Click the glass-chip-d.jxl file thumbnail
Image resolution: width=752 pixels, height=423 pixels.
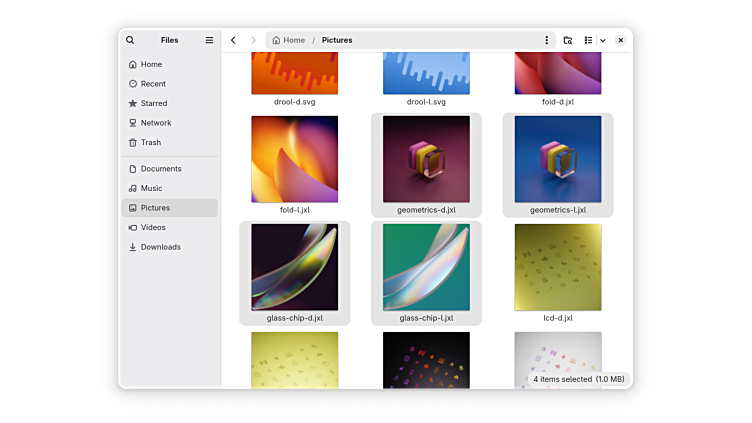point(294,267)
